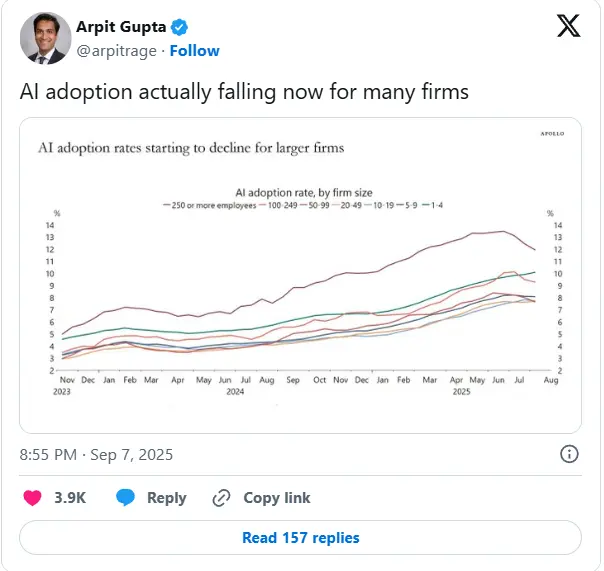
Task: Follow the @arpitrage account
Action: coord(195,50)
